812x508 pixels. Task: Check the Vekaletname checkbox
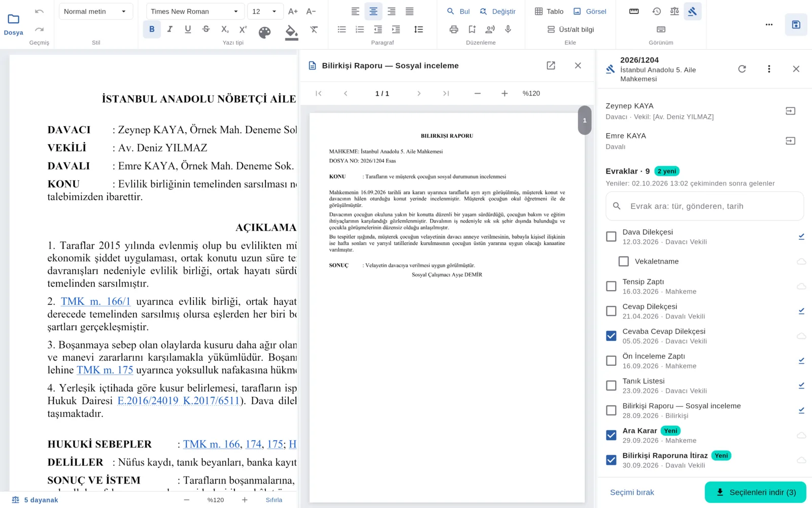(624, 262)
